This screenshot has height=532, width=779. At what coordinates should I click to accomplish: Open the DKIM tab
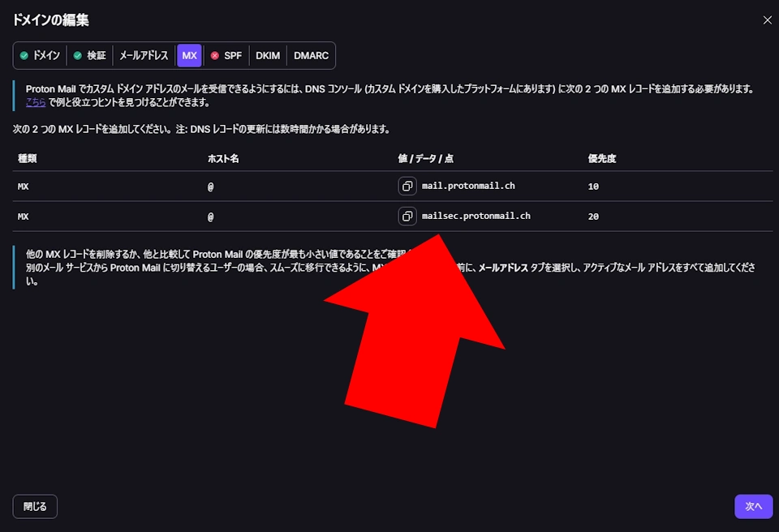(268, 56)
